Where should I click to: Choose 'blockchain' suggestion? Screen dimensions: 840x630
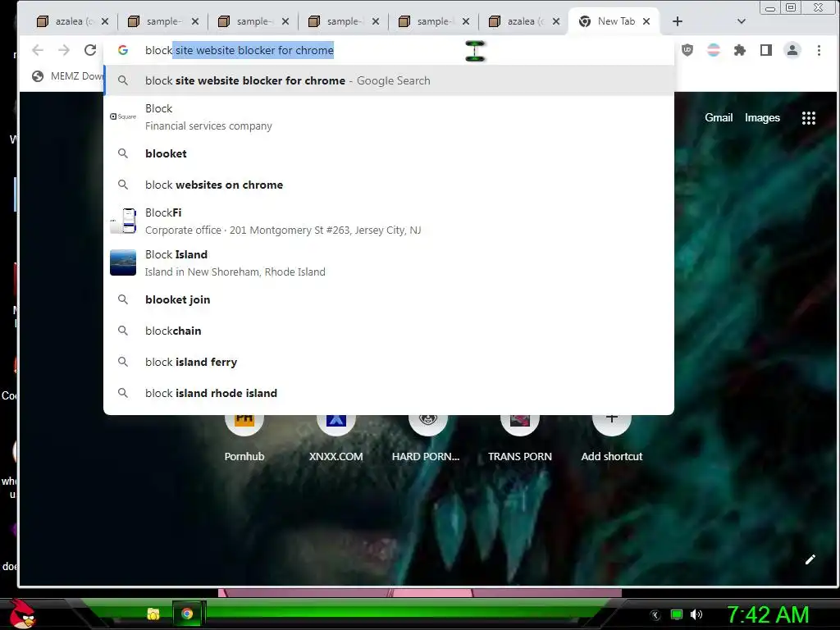point(389,331)
